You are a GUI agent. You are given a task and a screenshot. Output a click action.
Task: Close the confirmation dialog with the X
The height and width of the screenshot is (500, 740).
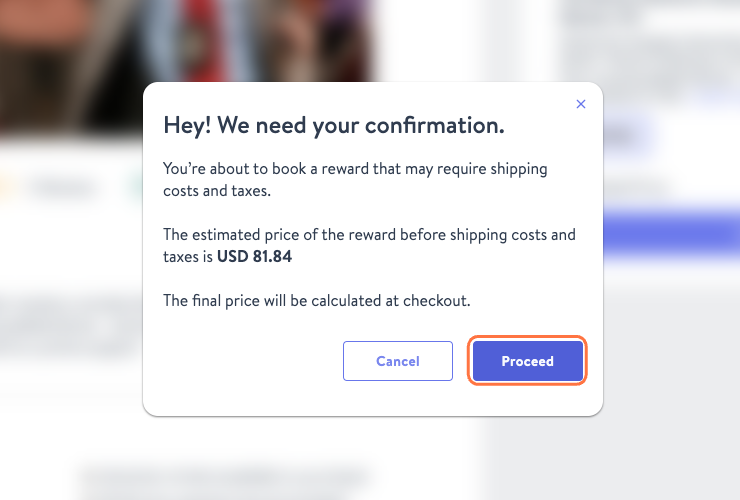point(581,104)
